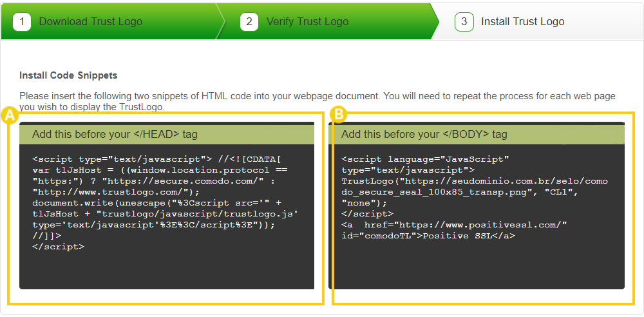The height and width of the screenshot is (317, 644).
Task: Go to step 2 Verify Trust Logo
Action: tap(328, 21)
